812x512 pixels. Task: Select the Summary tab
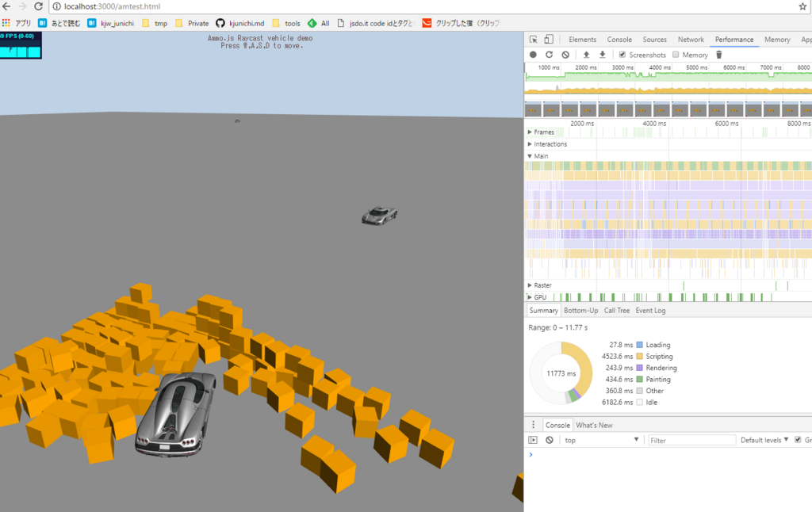[x=543, y=310]
